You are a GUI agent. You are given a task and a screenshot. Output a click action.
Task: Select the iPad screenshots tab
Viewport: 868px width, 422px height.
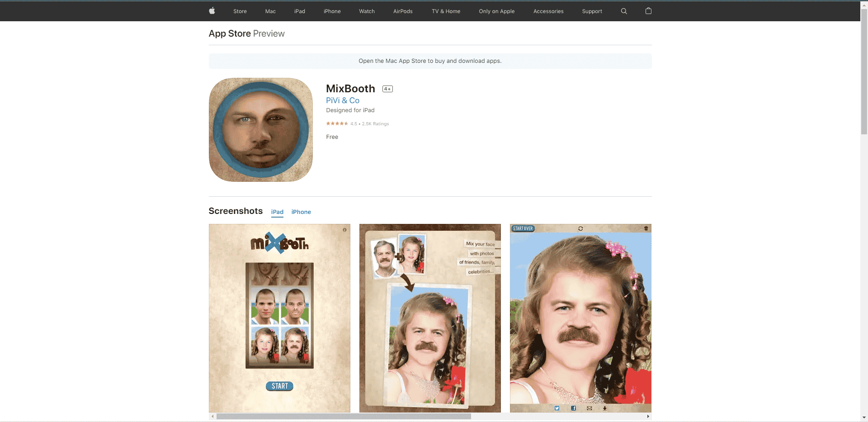pos(277,212)
